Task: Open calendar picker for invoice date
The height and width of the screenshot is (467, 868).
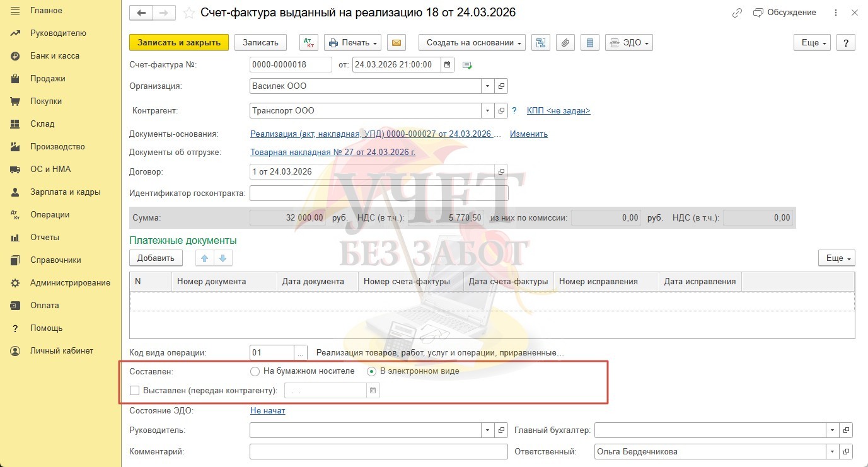Action: click(x=447, y=64)
